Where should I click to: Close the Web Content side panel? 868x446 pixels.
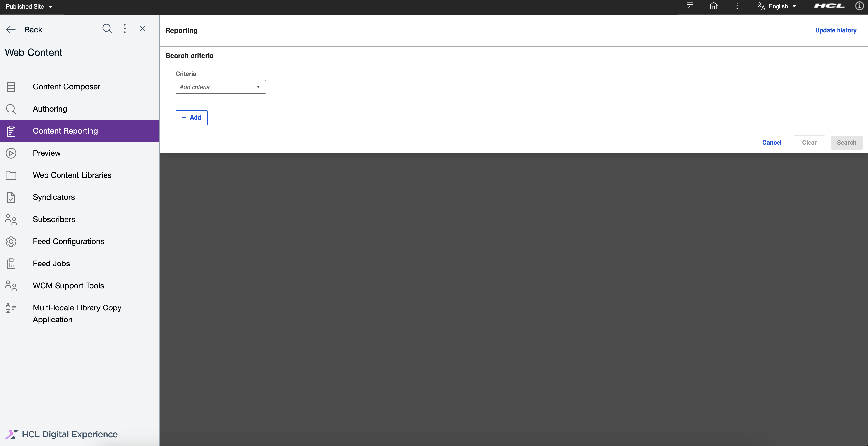click(x=143, y=28)
